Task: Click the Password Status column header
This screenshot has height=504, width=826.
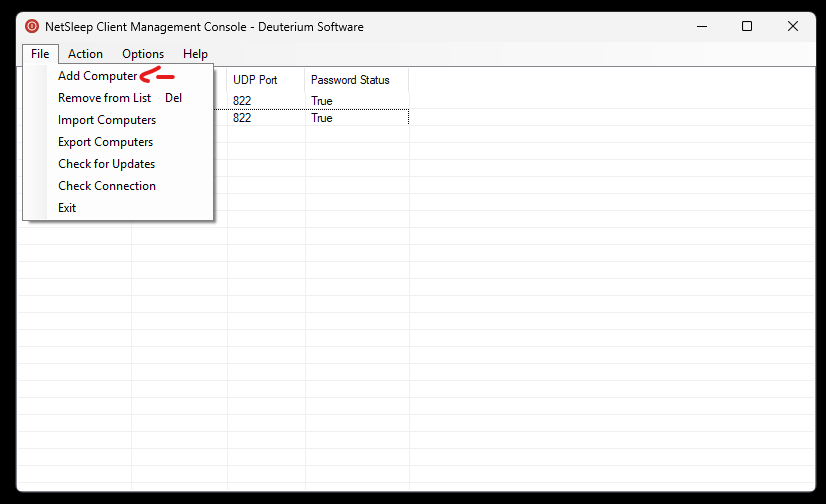Action: pos(357,80)
